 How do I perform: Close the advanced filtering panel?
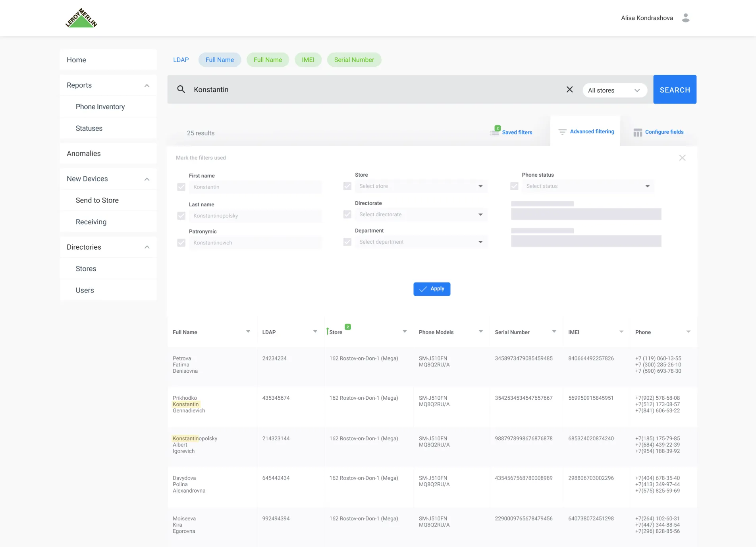(682, 158)
